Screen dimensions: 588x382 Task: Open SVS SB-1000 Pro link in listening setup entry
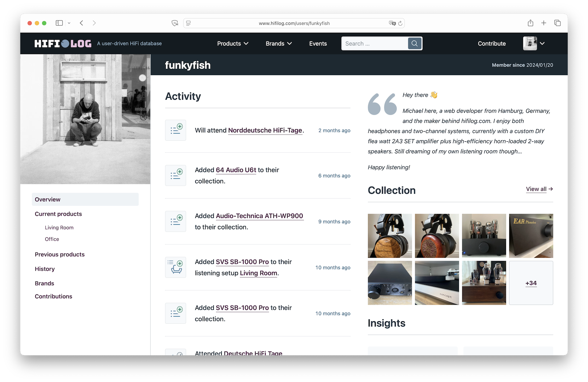(242, 262)
